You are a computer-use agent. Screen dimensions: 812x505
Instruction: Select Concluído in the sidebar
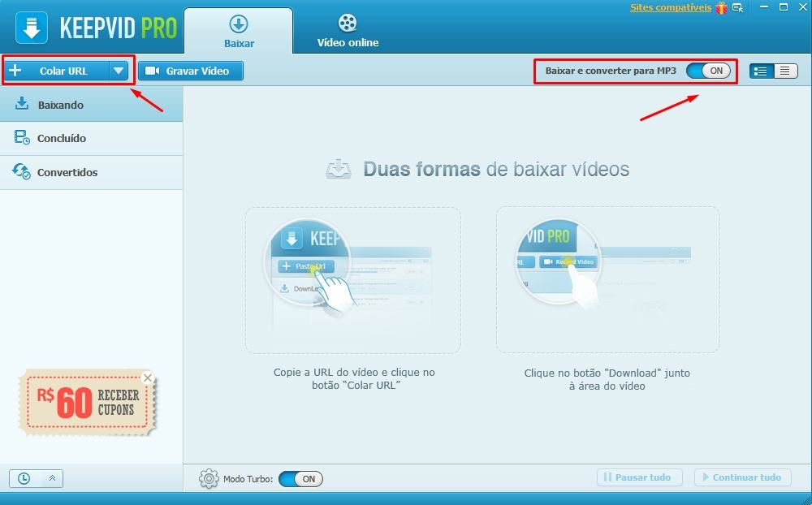click(x=91, y=138)
